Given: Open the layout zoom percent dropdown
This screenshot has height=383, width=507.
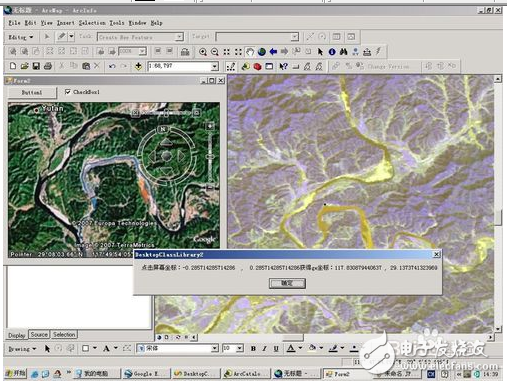Looking at the screenshot, I should pos(142,51).
